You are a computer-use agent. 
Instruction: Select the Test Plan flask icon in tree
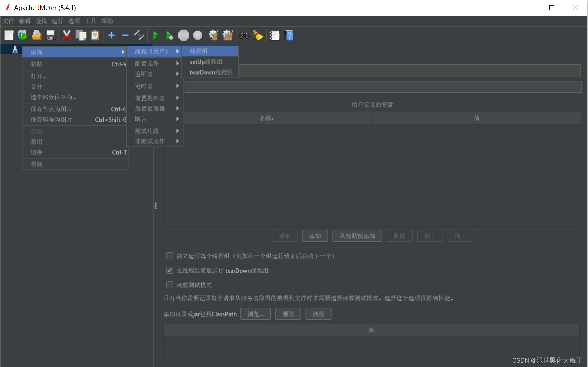click(15, 49)
